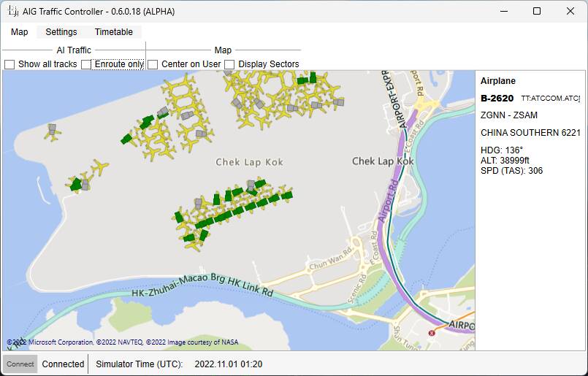
Task: Open the Settings tab
Action: pos(61,32)
